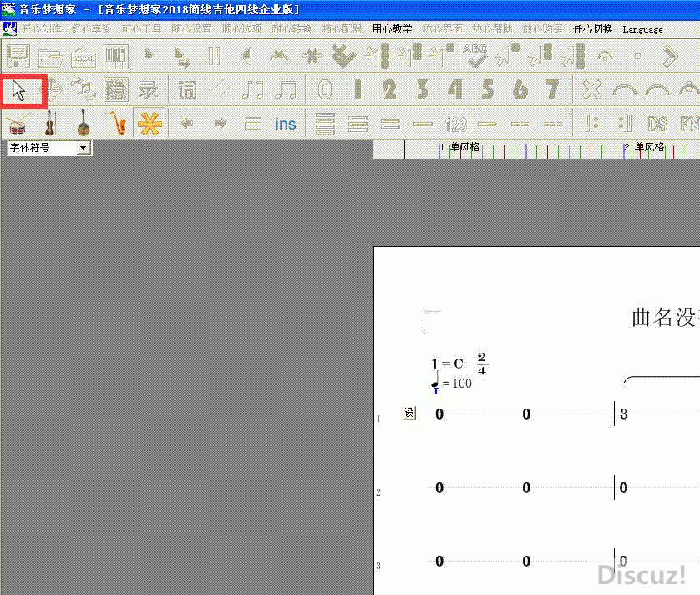
Task: Open the 舒心享受 menu
Action: tap(92, 29)
